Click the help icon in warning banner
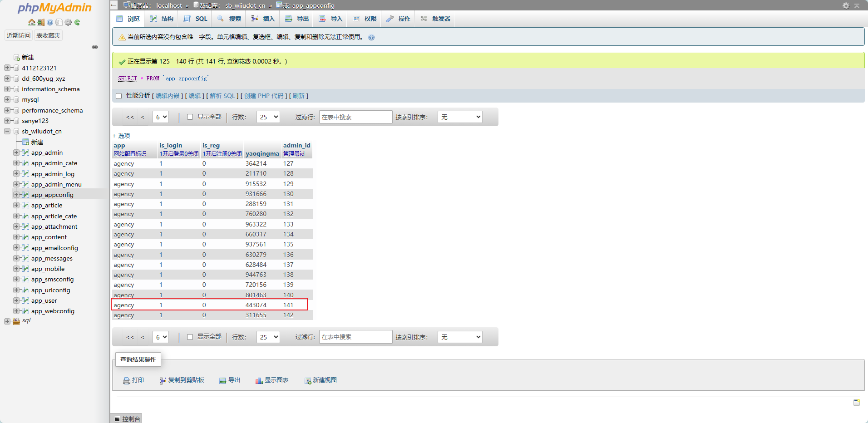 (371, 38)
